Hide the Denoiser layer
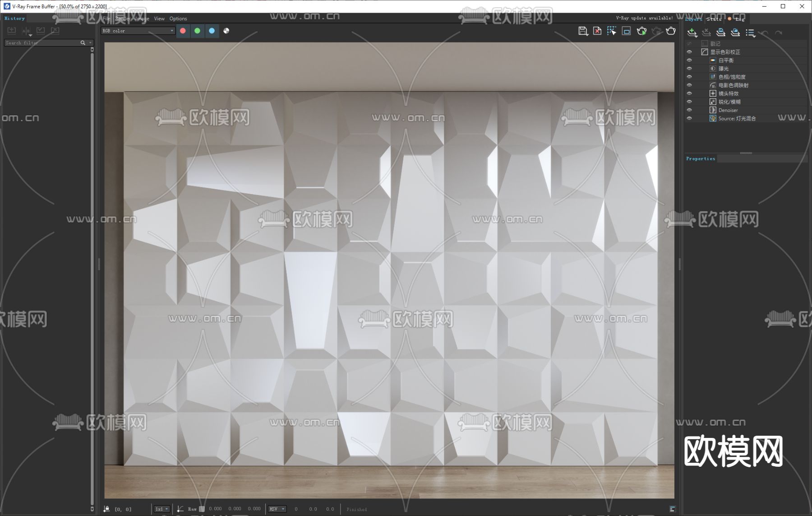812x516 pixels. (690, 110)
